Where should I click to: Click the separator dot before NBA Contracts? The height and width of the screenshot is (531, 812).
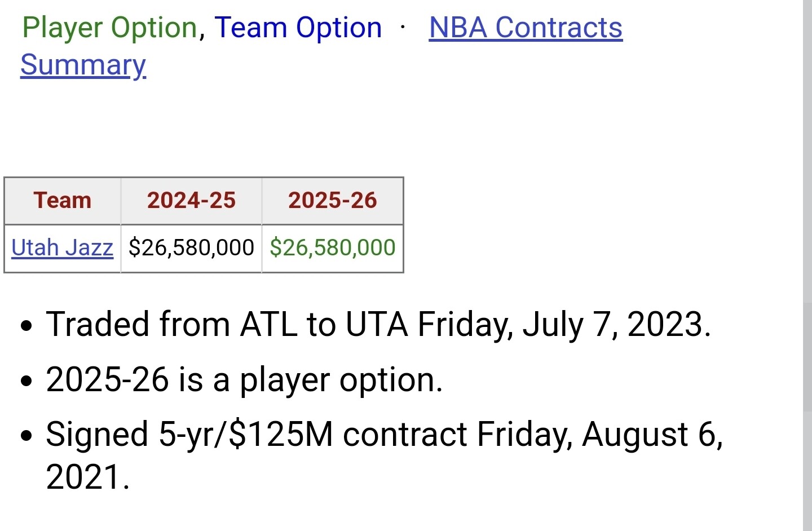(x=403, y=28)
